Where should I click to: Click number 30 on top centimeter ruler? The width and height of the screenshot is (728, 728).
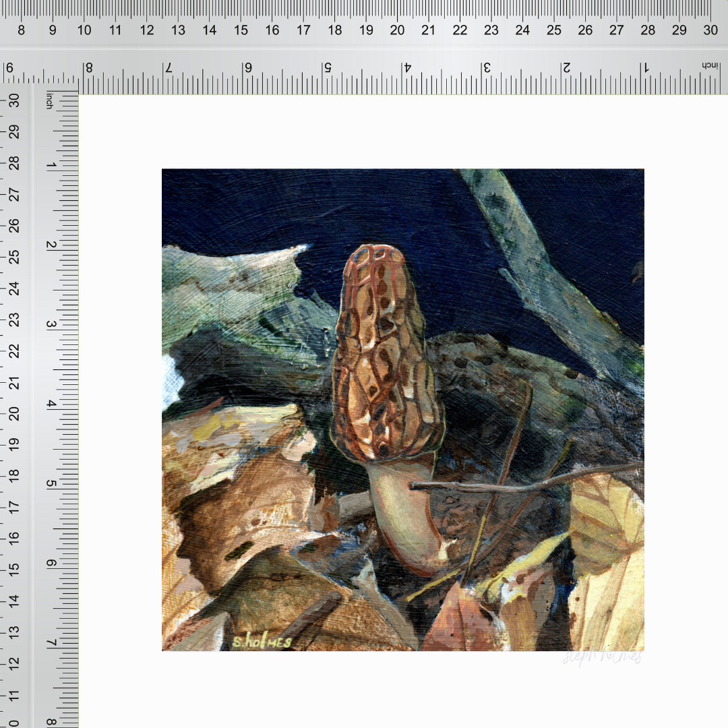[x=710, y=30]
